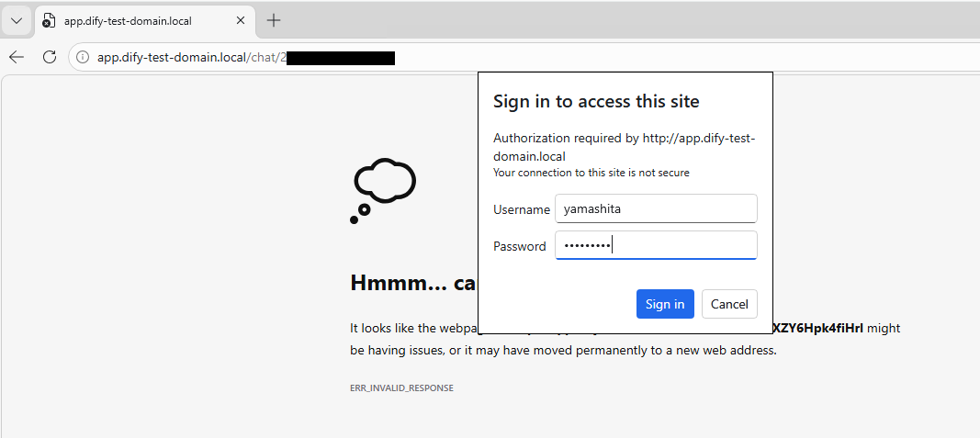This screenshot has height=438, width=980.
Task: Click the blue Sign in button
Action: 665,304
